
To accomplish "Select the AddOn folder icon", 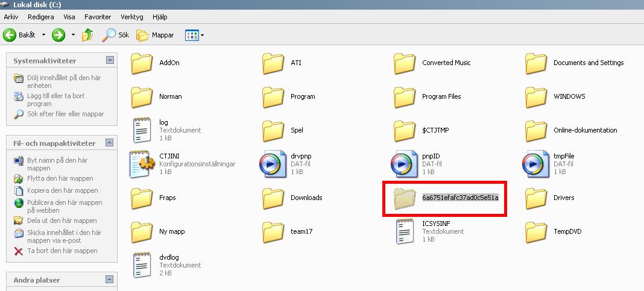I will [142, 63].
